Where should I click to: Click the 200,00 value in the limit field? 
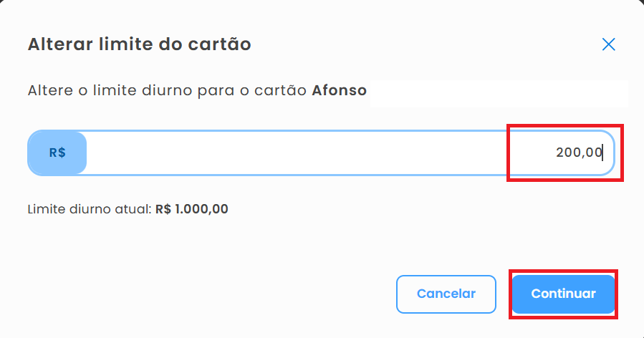click(x=579, y=153)
